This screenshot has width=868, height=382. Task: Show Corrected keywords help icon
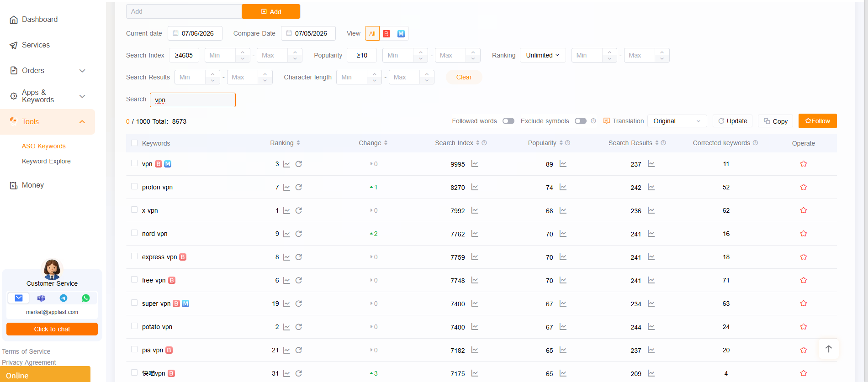tap(755, 143)
